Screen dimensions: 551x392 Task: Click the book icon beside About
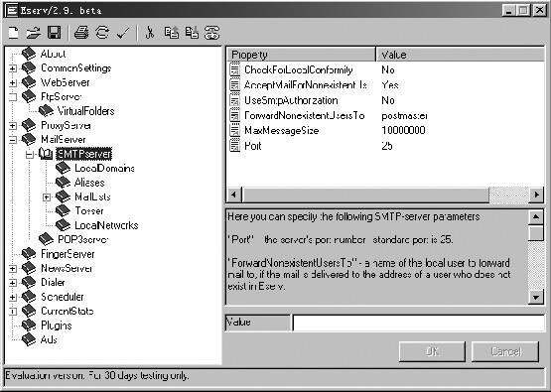[x=29, y=54]
